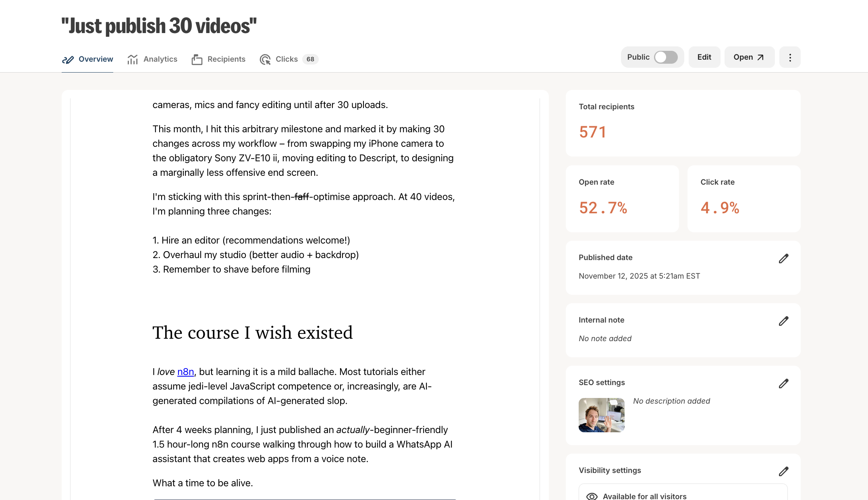868x500 pixels.
Task: Click the Edit button
Action: click(x=704, y=57)
